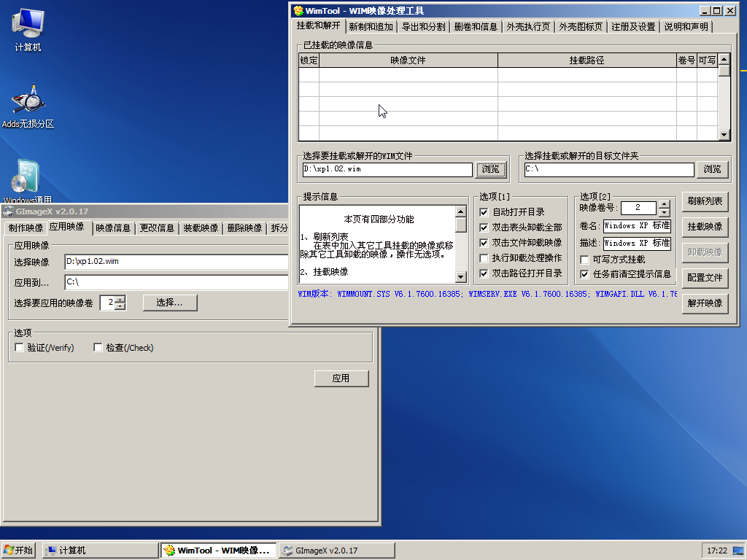Click the 卷名 field in WimTool
This screenshot has width=747, height=560.
pyautogui.click(x=637, y=226)
